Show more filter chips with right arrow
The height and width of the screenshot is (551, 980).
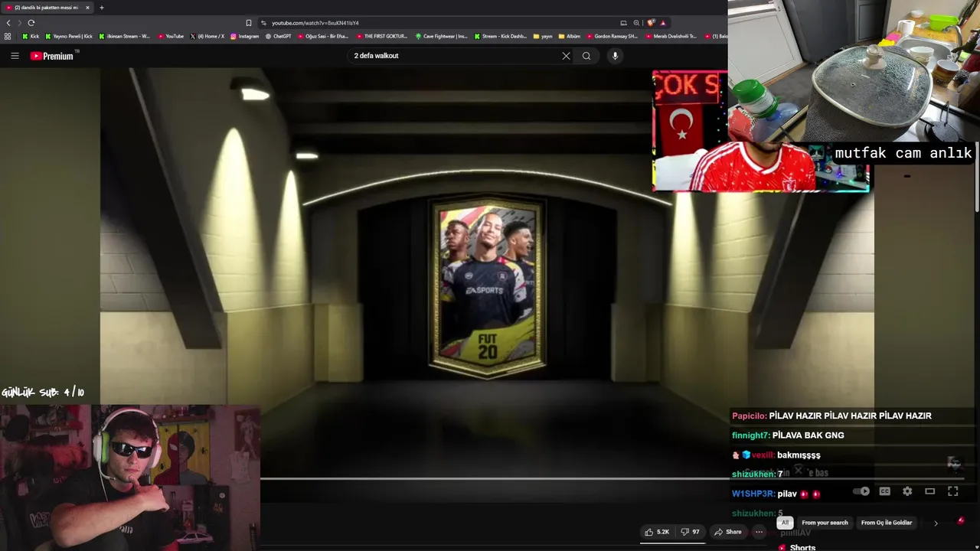(x=936, y=523)
